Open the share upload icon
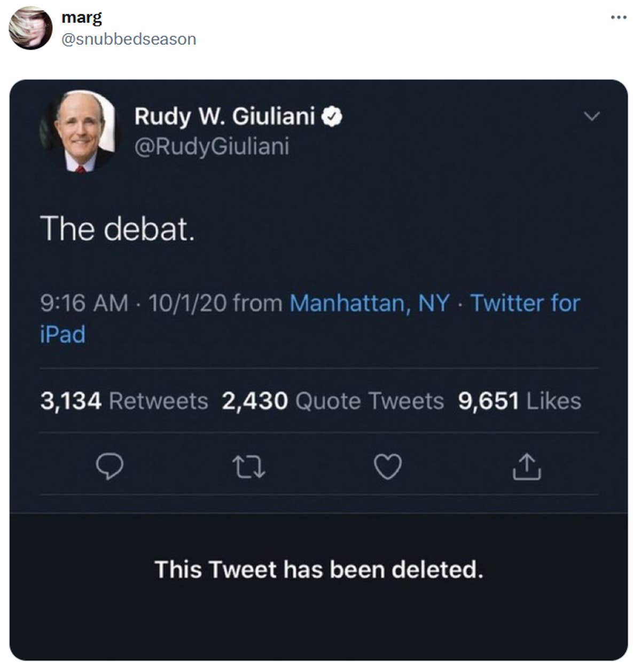This screenshot has width=641, height=672. coord(528,468)
